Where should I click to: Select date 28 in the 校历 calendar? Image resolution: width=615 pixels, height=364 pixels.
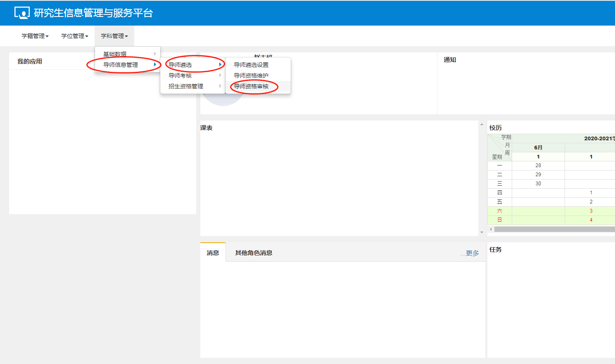pyautogui.click(x=538, y=165)
